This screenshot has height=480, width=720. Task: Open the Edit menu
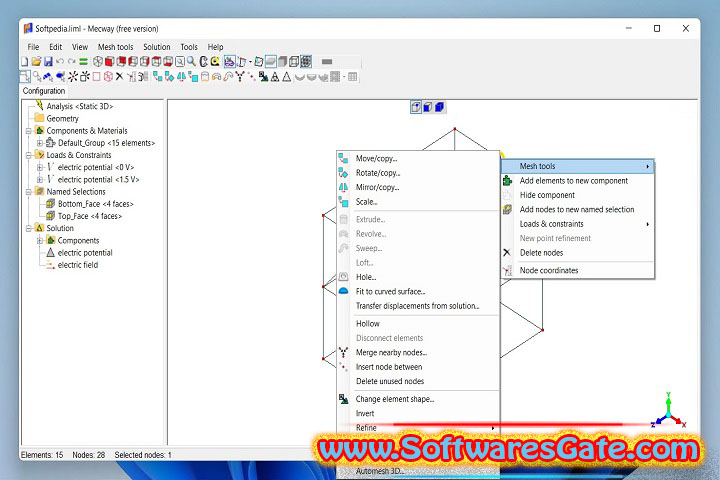coord(56,47)
